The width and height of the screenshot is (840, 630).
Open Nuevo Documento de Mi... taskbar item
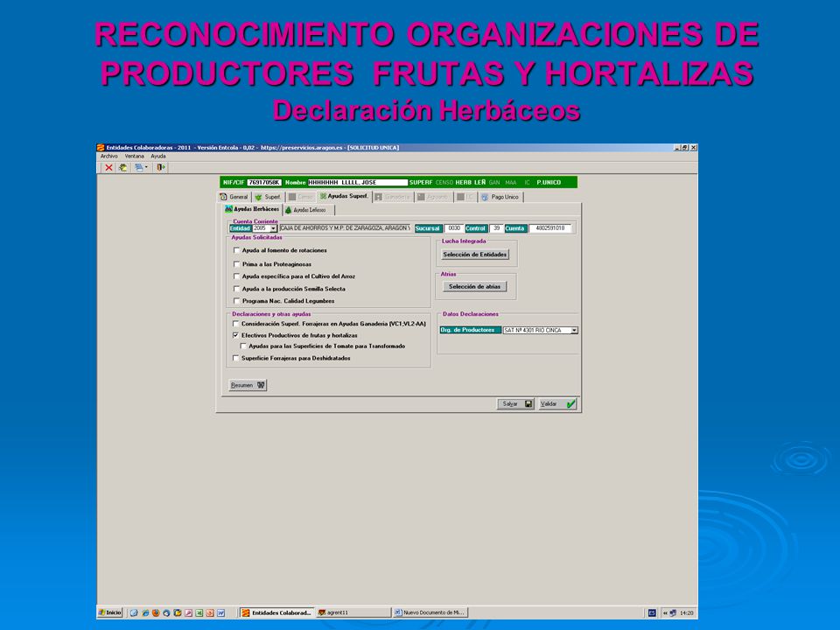tap(430, 612)
